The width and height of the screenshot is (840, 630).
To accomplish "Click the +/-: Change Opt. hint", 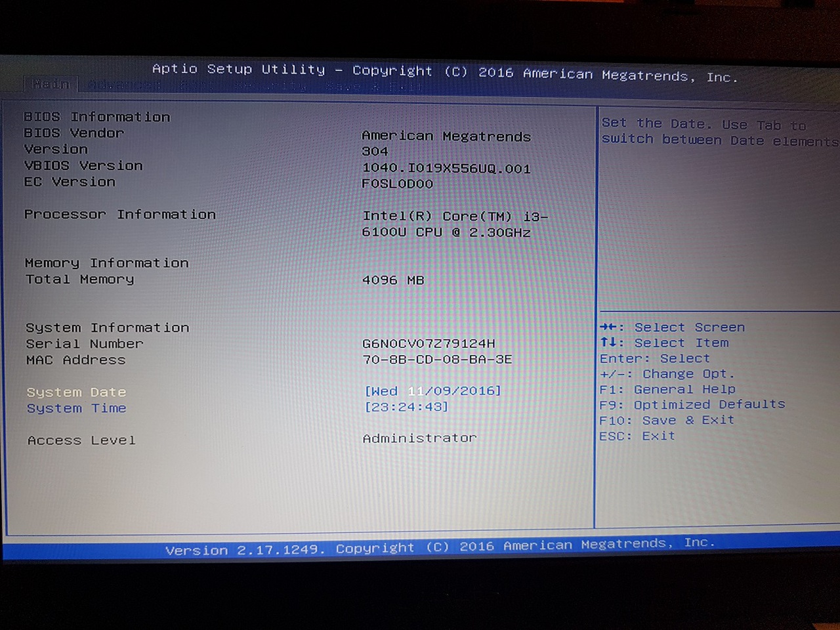I will pyautogui.click(x=667, y=373).
